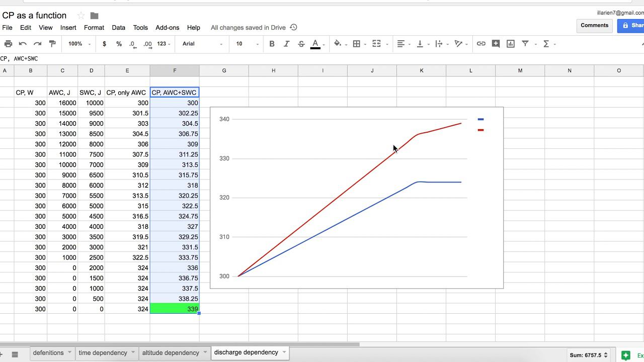This screenshot has height=362, width=644.
Task: Open the Edit menu
Action: [x=25, y=28]
